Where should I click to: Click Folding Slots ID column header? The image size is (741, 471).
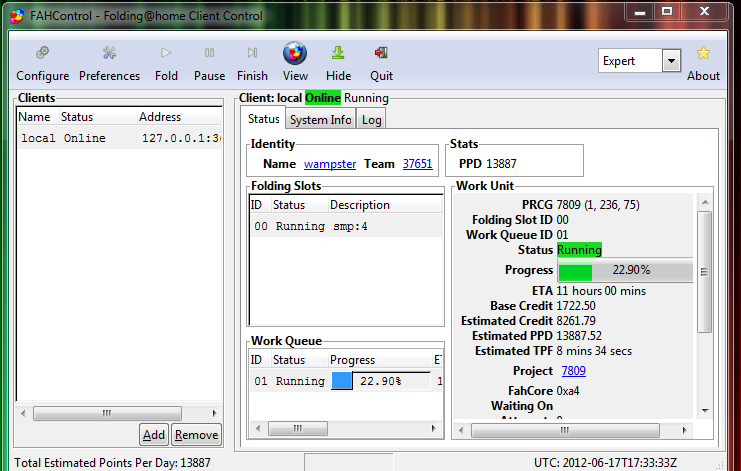click(260, 205)
